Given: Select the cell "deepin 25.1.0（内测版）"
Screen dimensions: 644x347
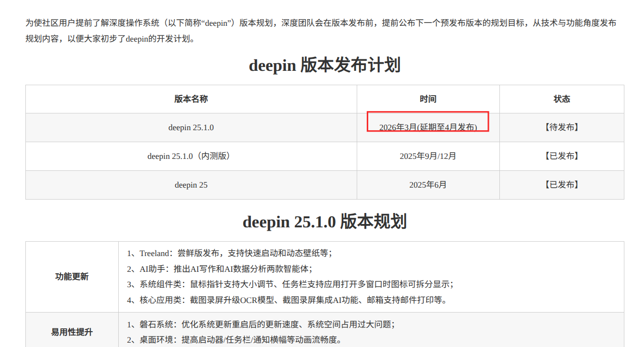Looking at the screenshot, I should coord(191,156).
